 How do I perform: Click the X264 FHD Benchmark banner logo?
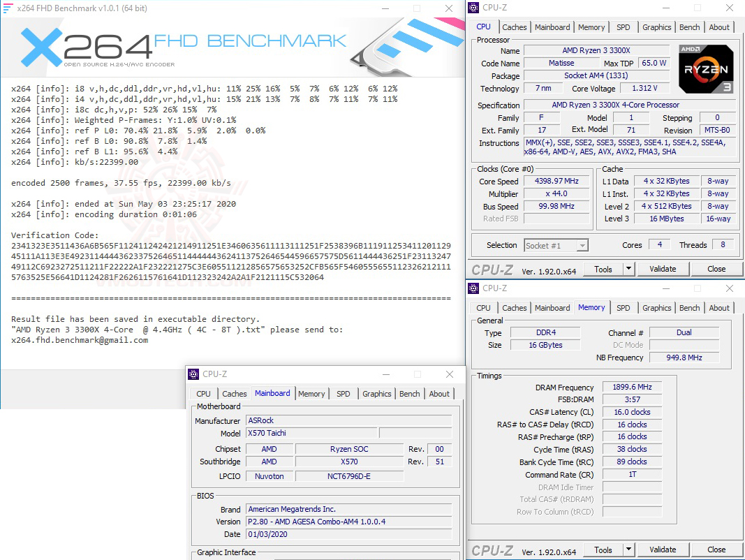pos(183,47)
